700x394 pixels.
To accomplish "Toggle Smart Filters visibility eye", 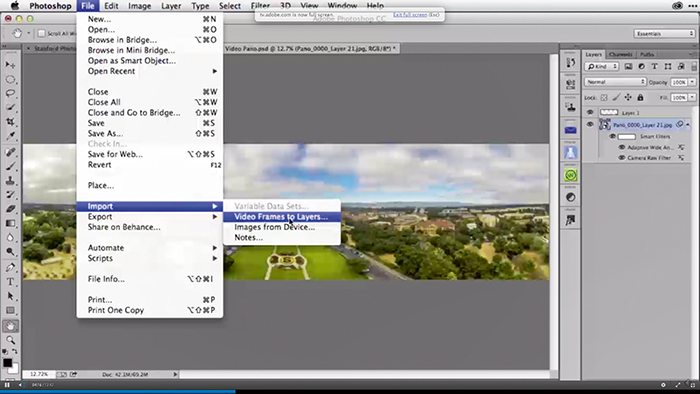I will [x=612, y=137].
